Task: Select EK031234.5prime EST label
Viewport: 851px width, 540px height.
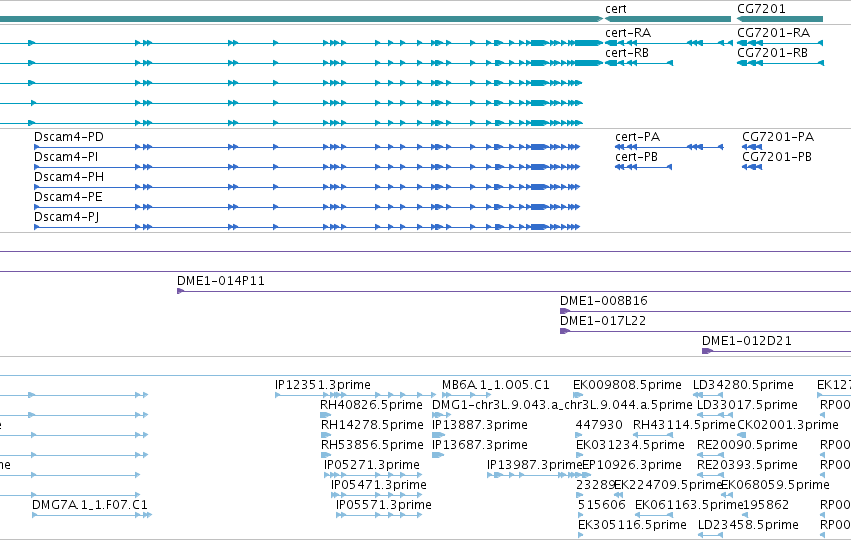Action: point(630,445)
